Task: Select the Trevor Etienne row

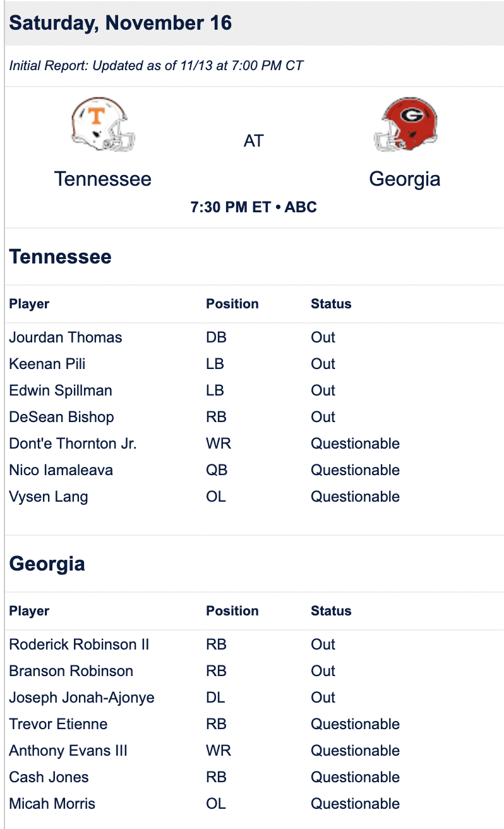Action: [x=254, y=724]
